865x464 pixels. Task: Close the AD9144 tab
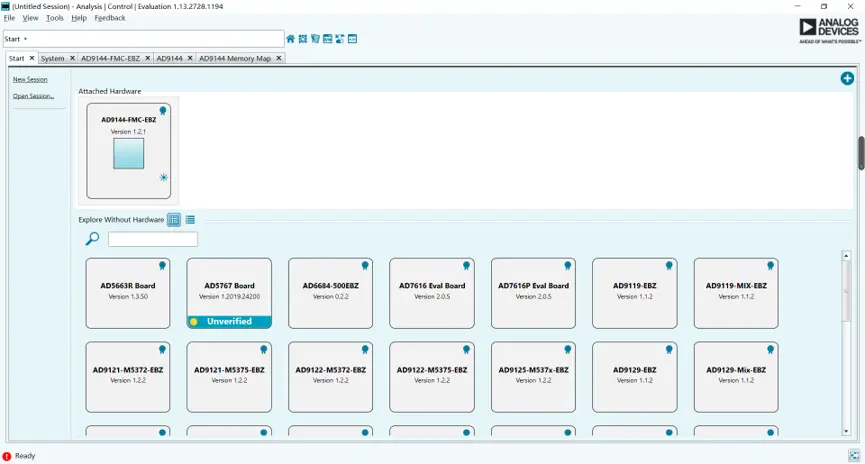pyautogui.click(x=190, y=58)
